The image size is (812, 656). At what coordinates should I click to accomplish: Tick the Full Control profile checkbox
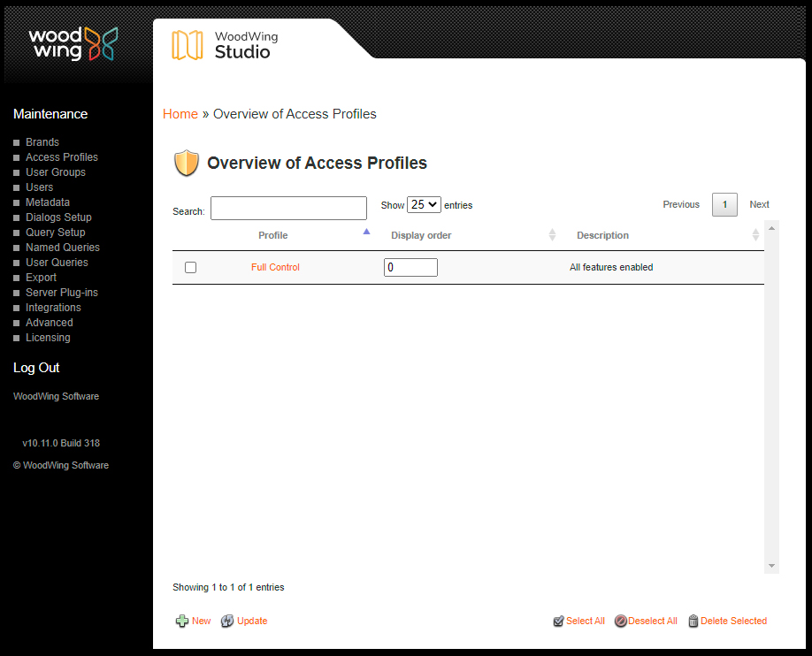click(x=190, y=268)
